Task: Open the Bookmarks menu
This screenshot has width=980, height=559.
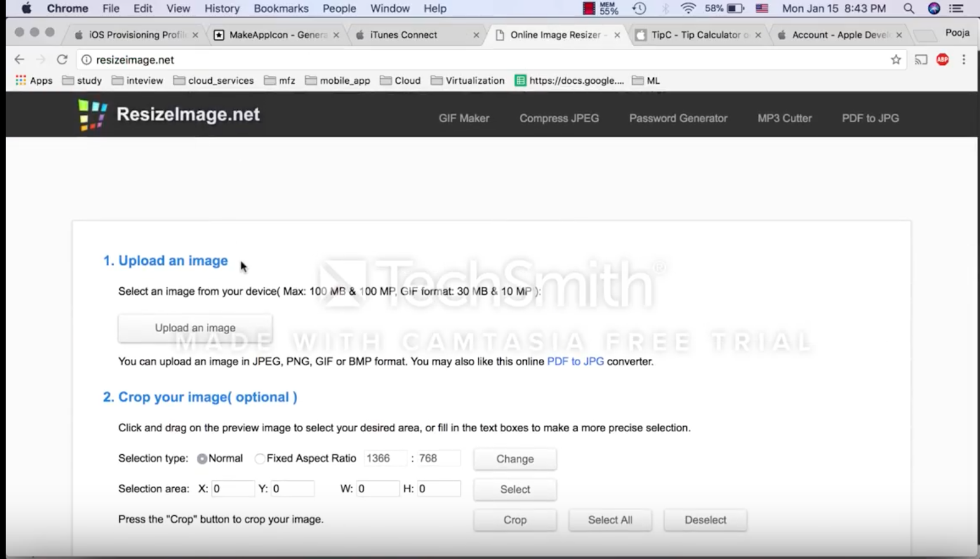Action: point(281,8)
